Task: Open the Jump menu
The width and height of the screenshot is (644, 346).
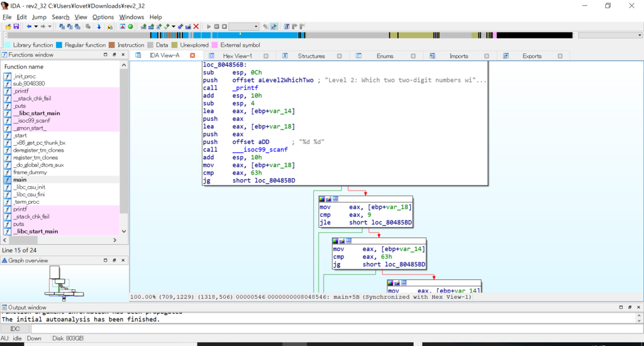Action: click(39, 17)
